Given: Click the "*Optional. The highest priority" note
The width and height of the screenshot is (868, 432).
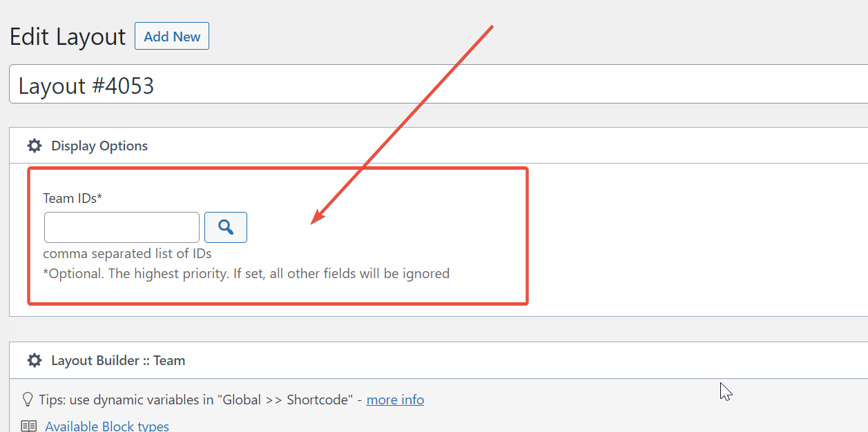Looking at the screenshot, I should [x=246, y=273].
